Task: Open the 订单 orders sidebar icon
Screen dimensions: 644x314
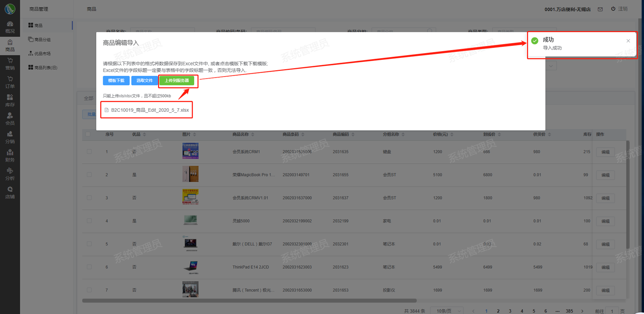Action: coord(10,82)
